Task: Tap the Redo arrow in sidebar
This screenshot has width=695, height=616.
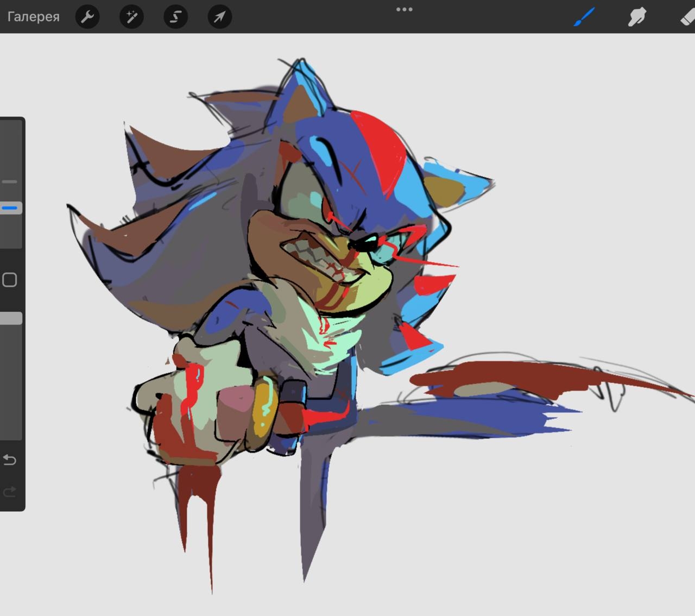Action: pos(10,492)
